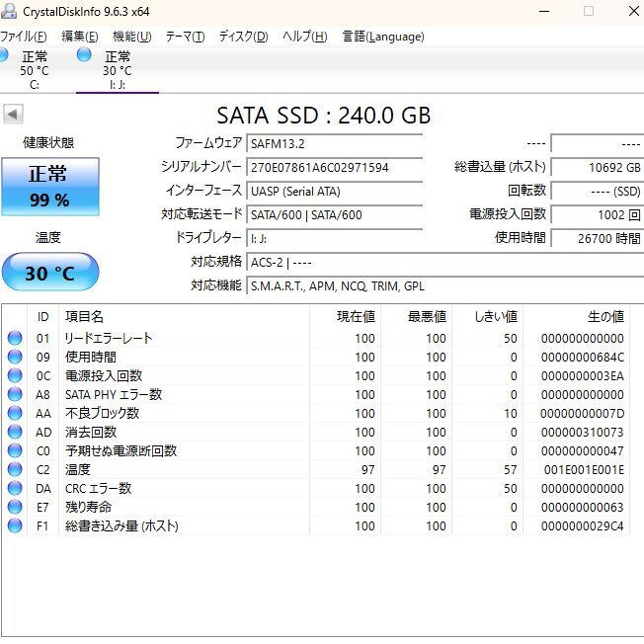Click status orb for C2 温度 row
Viewport: 644px width, 644px height.
pyautogui.click(x=15, y=469)
